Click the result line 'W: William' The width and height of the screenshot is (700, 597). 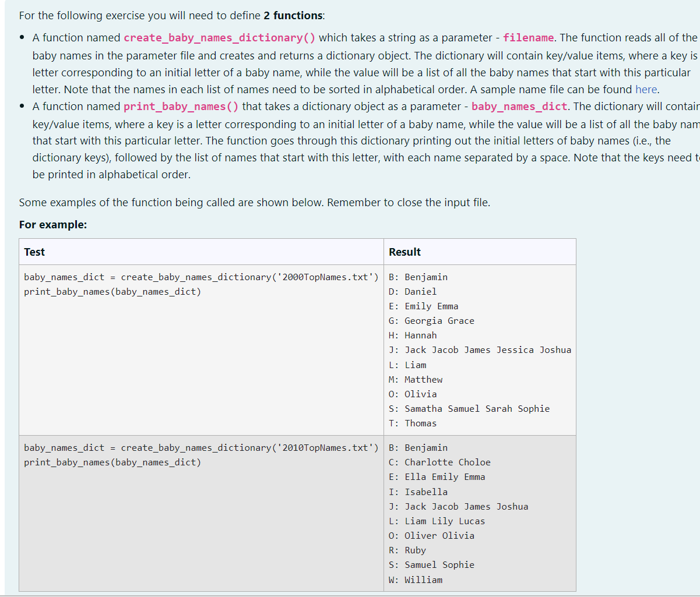click(416, 580)
